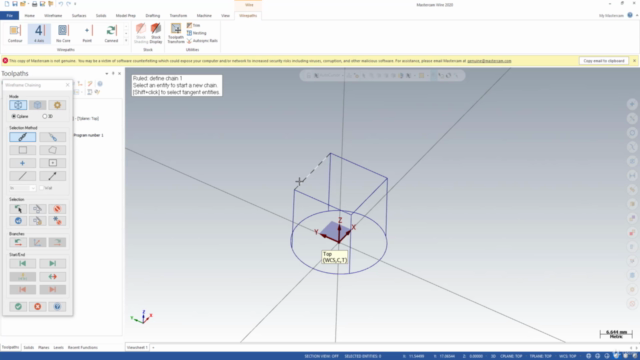640x360 pixels.
Task: Dismiss the non-genuine warning banner
Action: (x=634, y=61)
